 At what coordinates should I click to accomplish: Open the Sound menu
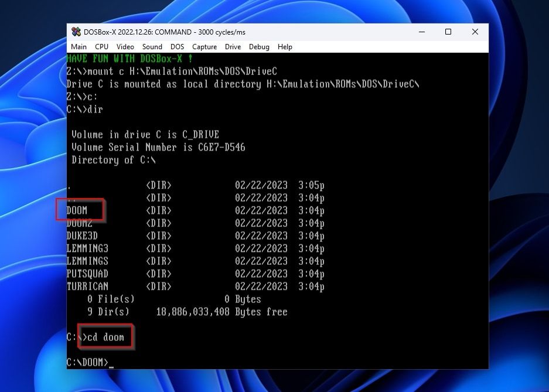click(152, 47)
